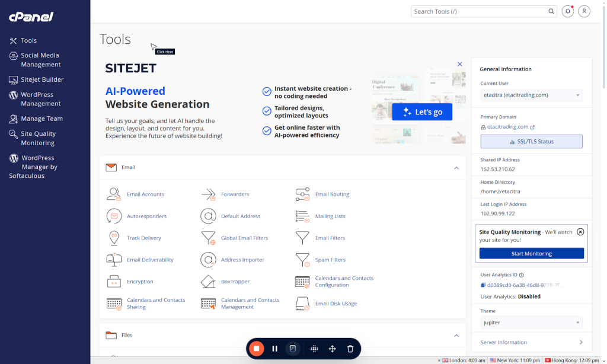Collapse the Email section
This screenshot has width=607, height=364.
coord(456,168)
